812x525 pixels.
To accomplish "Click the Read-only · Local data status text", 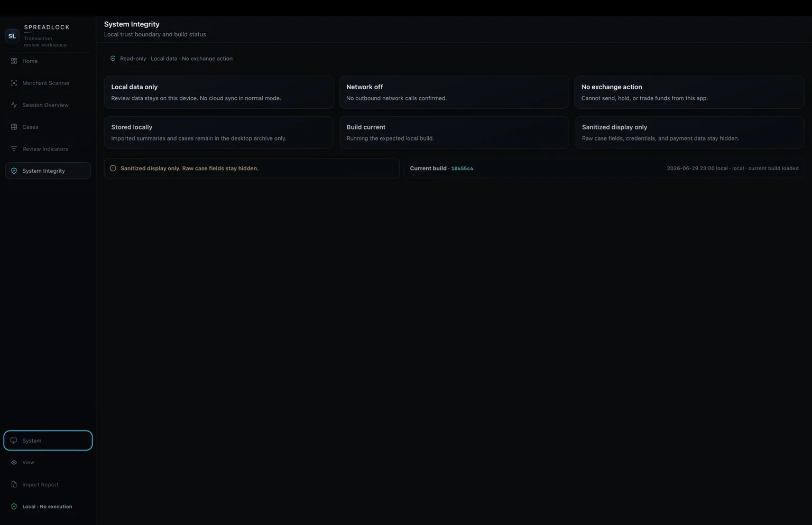I will pos(176,59).
